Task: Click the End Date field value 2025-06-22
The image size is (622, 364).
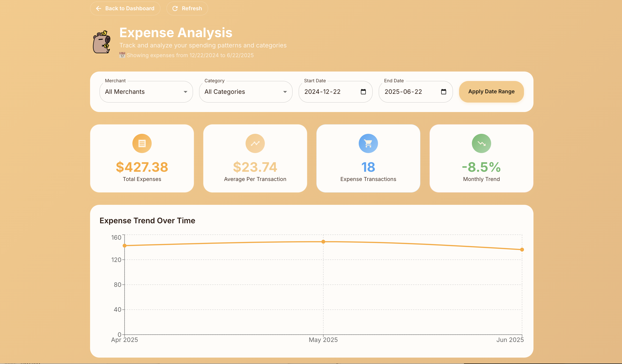Action: (403, 92)
